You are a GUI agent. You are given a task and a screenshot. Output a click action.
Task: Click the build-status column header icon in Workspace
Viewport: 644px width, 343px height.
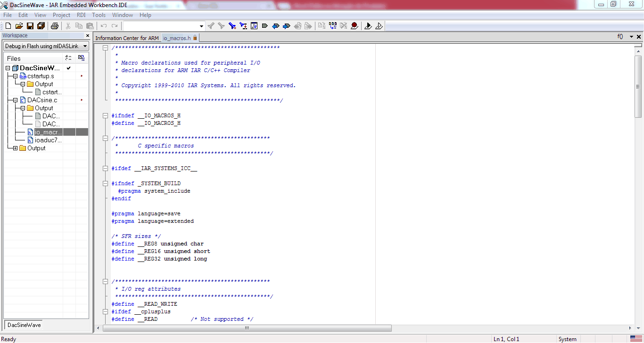(69, 58)
